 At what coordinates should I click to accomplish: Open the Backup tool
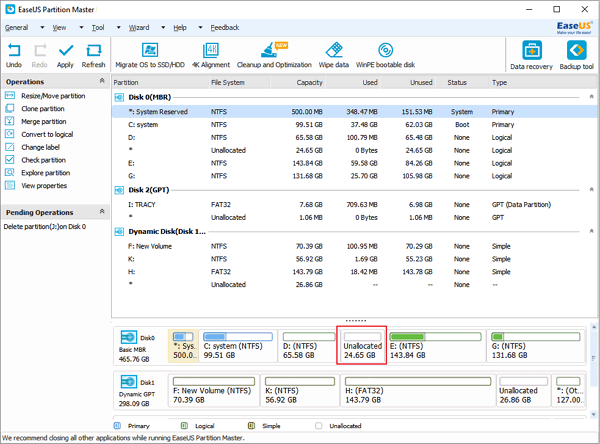click(577, 56)
